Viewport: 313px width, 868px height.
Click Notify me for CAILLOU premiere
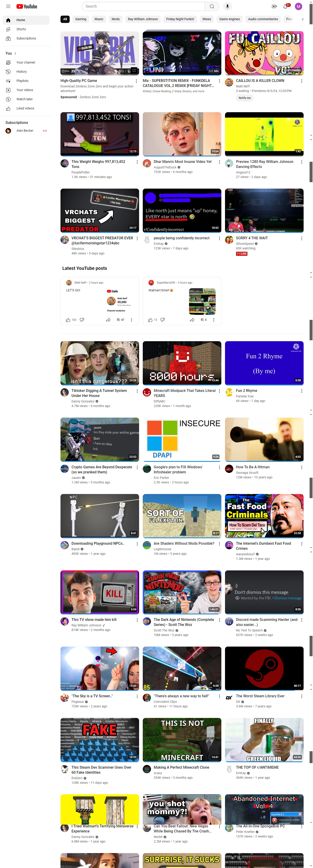tap(245, 98)
